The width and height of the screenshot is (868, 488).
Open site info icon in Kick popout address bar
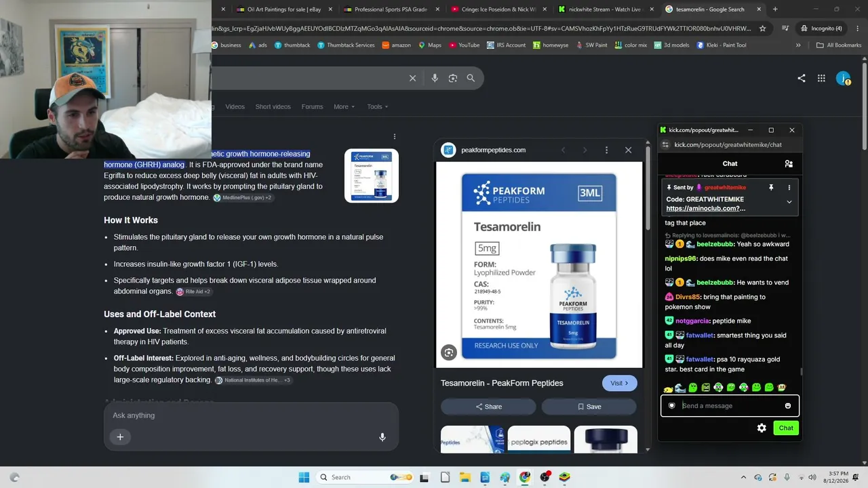pos(665,144)
